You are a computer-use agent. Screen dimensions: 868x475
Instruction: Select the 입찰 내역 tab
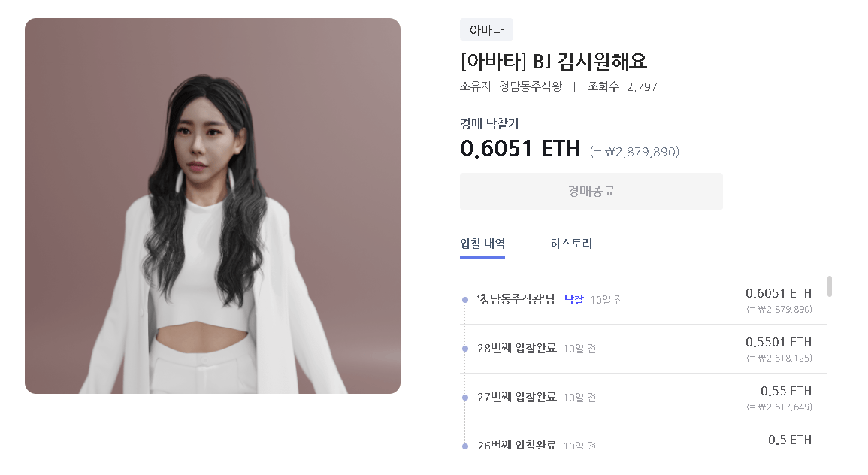click(482, 244)
